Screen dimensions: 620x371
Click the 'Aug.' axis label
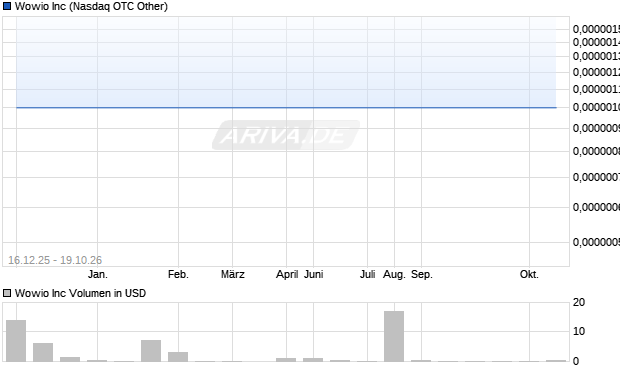click(394, 274)
